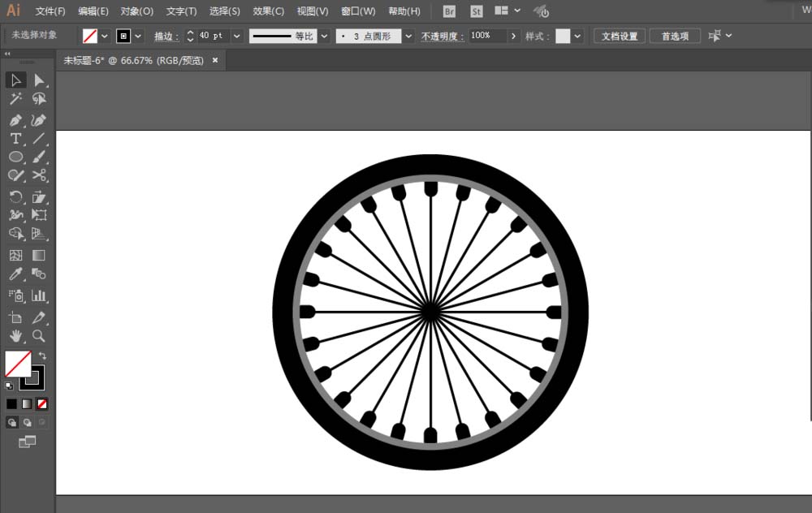Select the Scale tool
The width and height of the screenshot is (812, 513).
39,196
